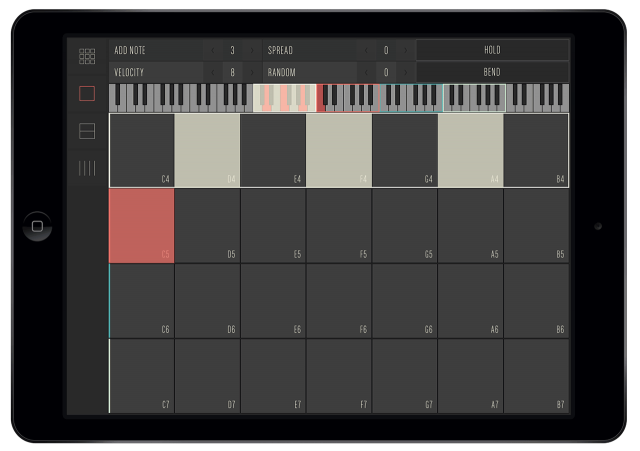
Task: Tap the B4 pad
Action: click(536, 151)
